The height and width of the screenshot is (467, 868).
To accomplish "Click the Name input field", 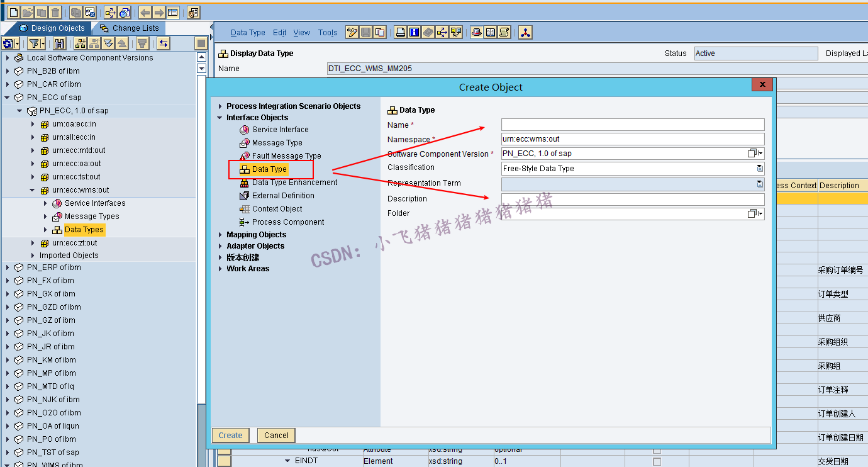I will 633,125.
